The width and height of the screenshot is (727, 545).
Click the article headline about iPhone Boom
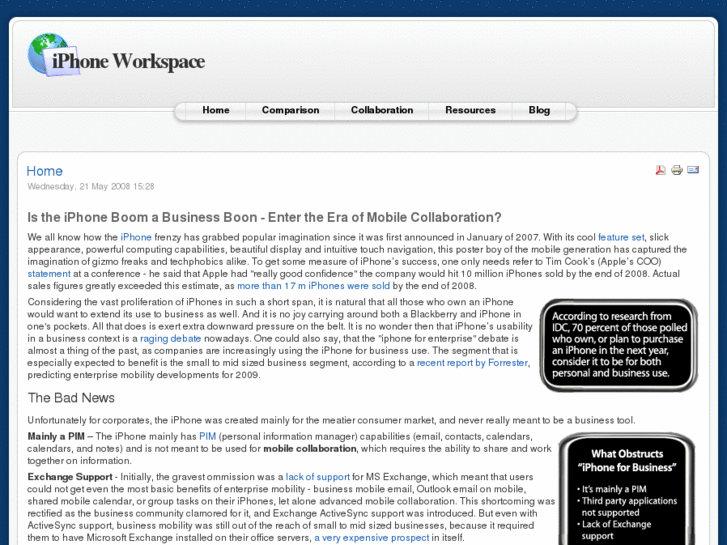[x=264, y=218]
